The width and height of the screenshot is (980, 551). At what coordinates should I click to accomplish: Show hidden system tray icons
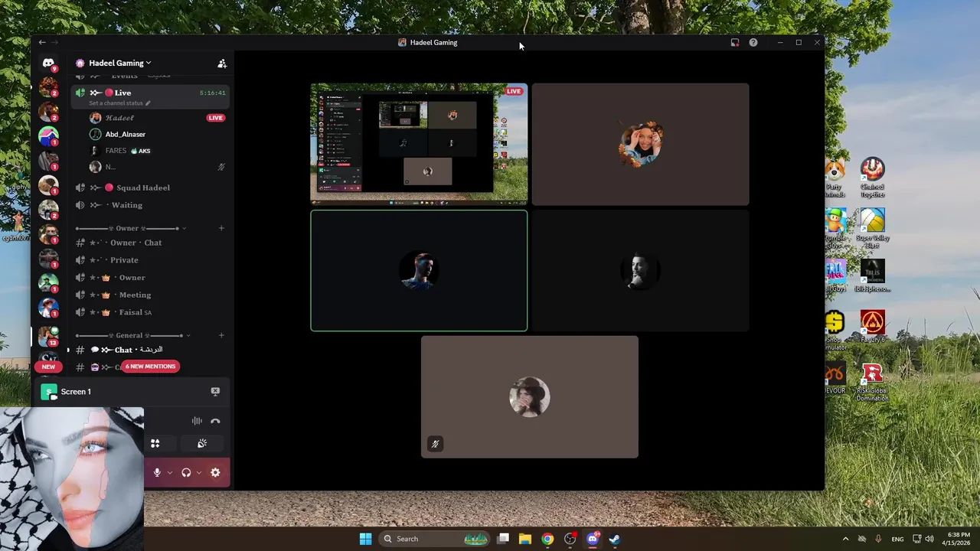click(x=845, y=539)
